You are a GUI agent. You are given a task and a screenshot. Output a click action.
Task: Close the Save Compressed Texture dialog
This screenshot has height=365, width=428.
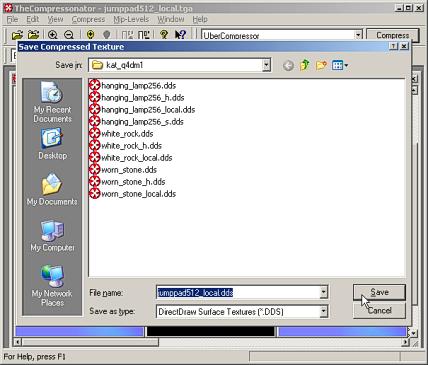pos(404,46)
